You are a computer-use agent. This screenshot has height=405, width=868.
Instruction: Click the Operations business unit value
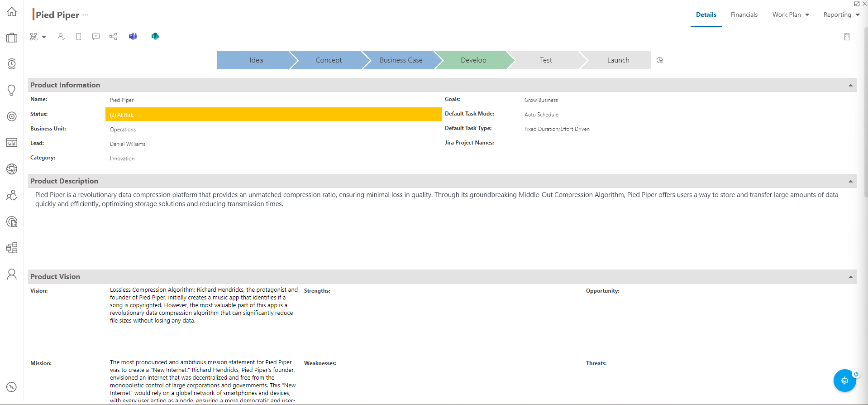click(123, 130)
